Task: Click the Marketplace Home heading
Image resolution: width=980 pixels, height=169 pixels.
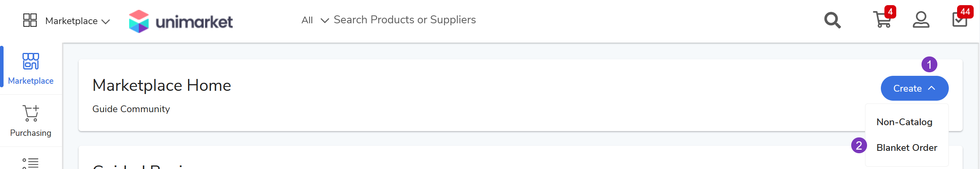Action: pos(162,85)
